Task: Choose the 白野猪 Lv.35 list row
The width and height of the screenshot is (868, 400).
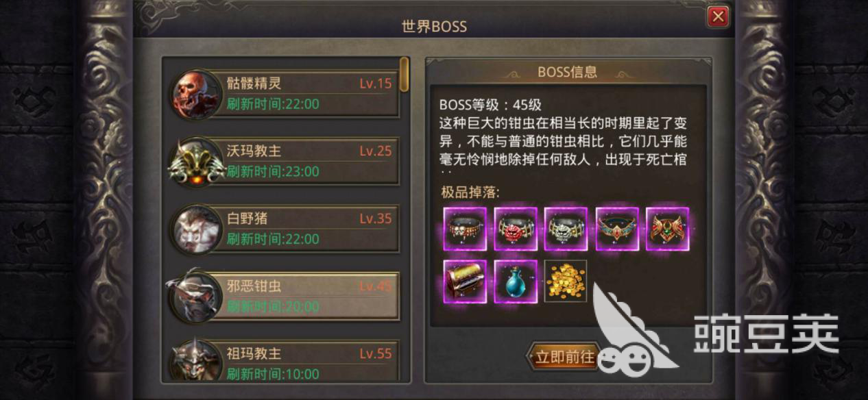Action: (x=285, y=228)
